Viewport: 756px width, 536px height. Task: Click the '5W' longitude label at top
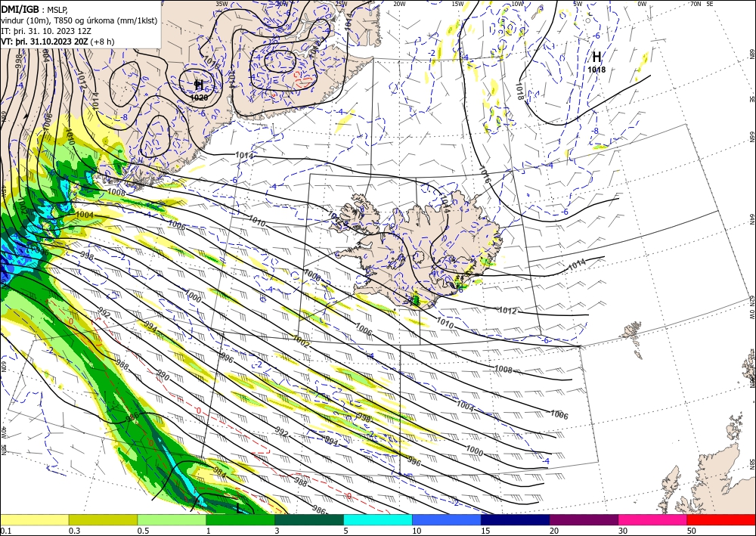pyautogui.click(x=578, y=4)
